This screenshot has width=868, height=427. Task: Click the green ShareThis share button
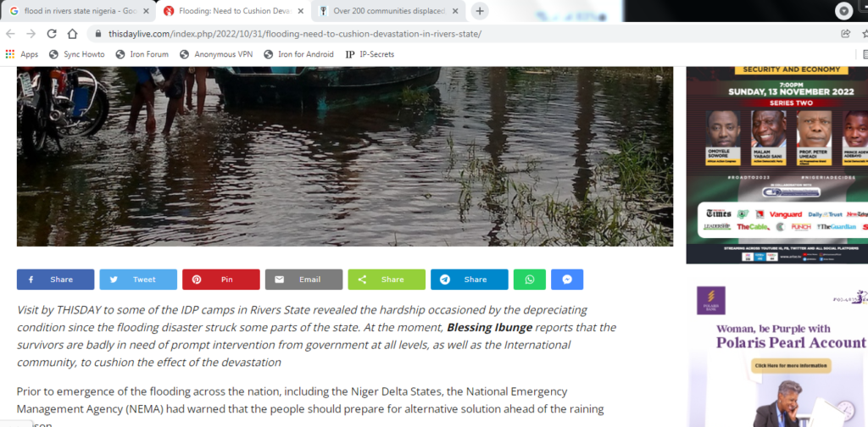pyautogui.click(x=387, y=280)
